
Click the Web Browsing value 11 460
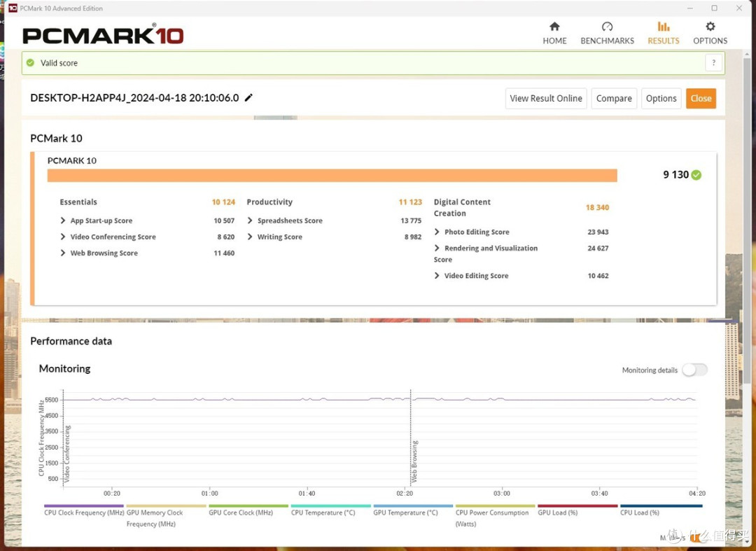[224, 253]
